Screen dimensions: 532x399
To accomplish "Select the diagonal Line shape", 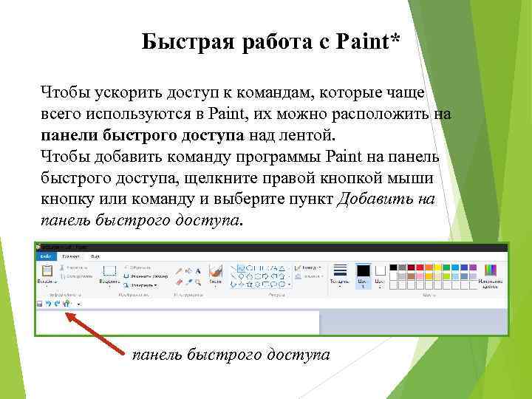I will [233, 268].
